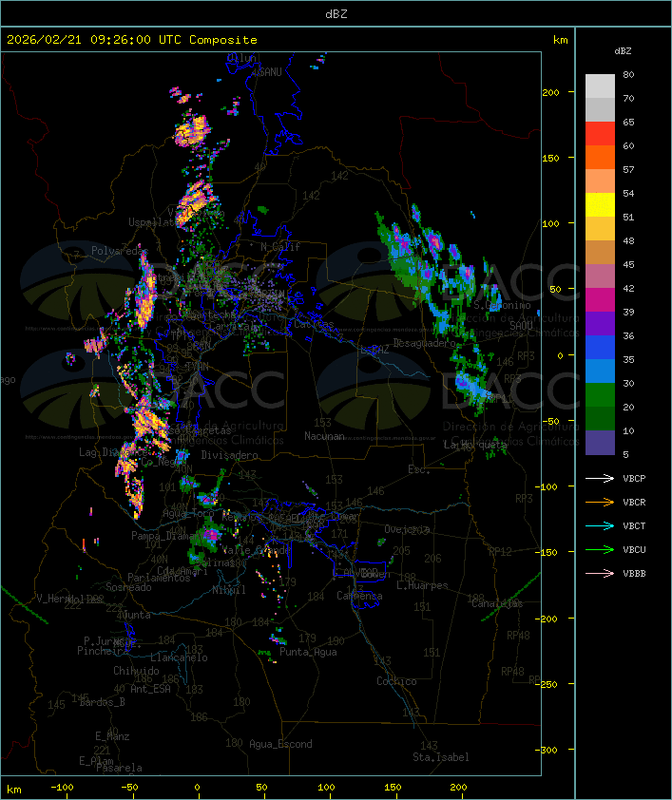Click the 200 tick on horizontal axis

(x=458, y=788)
